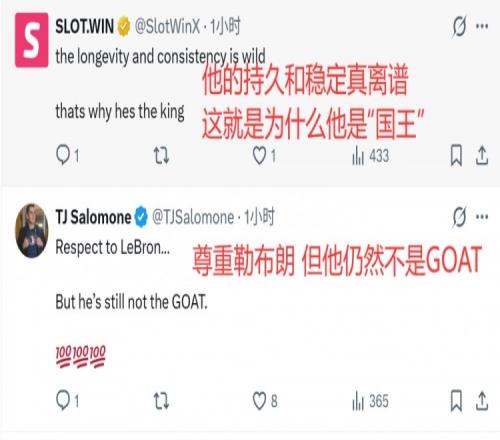The height and width of the screenshot is (440, 500).
Task: View analytics showing 365 views
Action: tap(370, 401)
